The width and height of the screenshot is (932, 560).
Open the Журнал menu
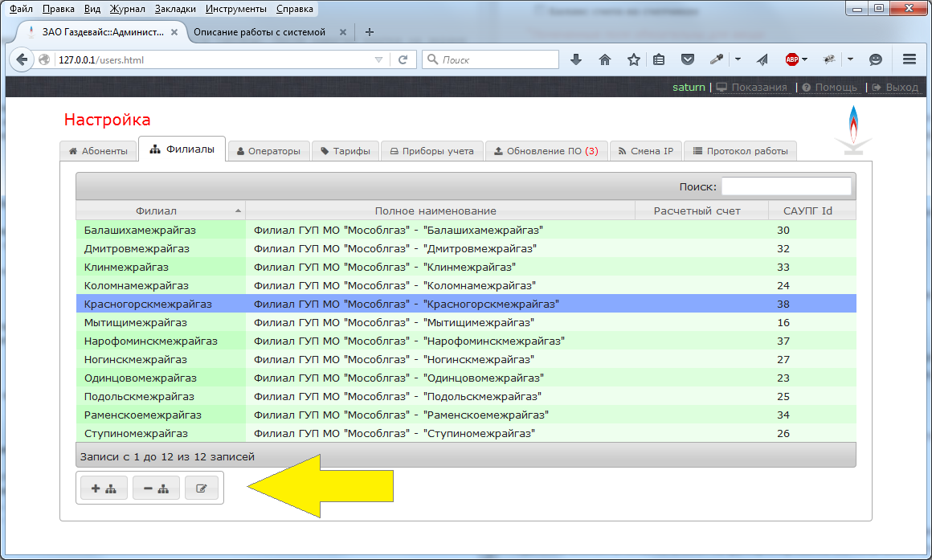(123, 9)
